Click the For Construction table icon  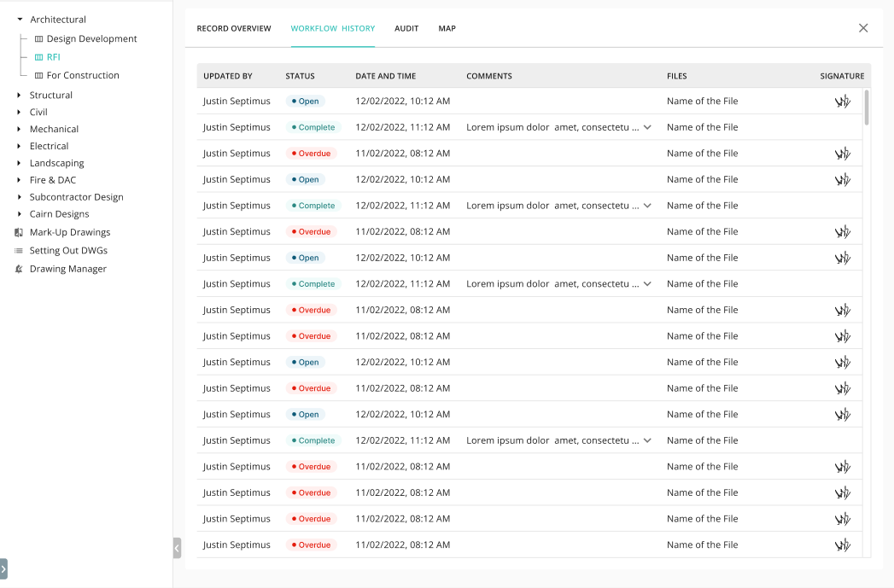point(38,75)
